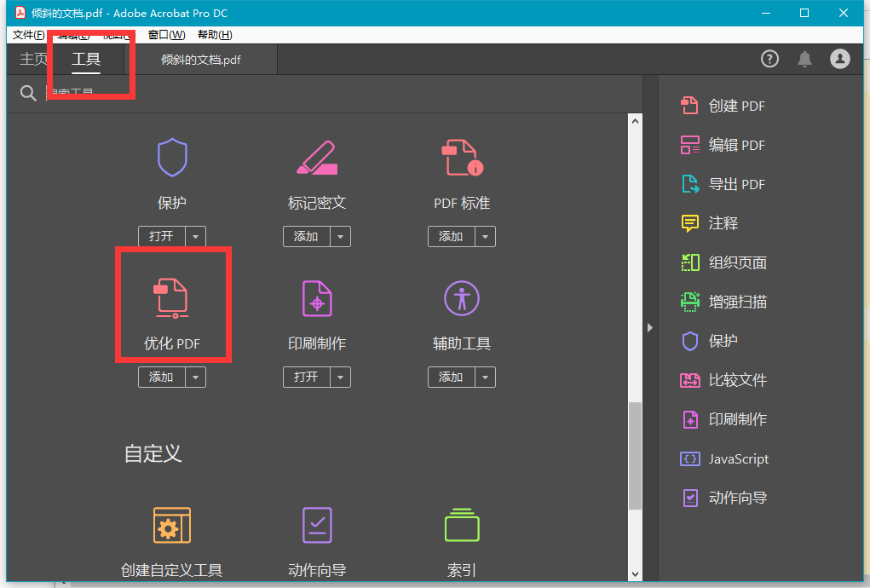Click the search magnifier icon

tap(28, 93)
